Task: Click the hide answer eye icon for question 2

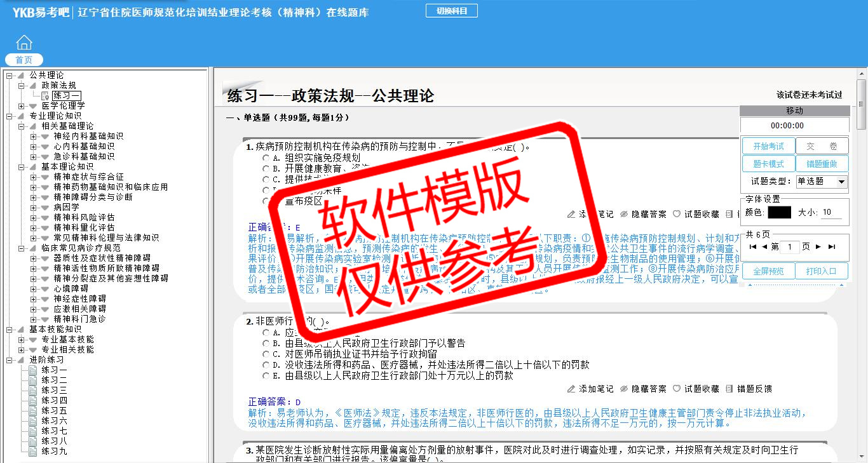Action: coord(624,389)
